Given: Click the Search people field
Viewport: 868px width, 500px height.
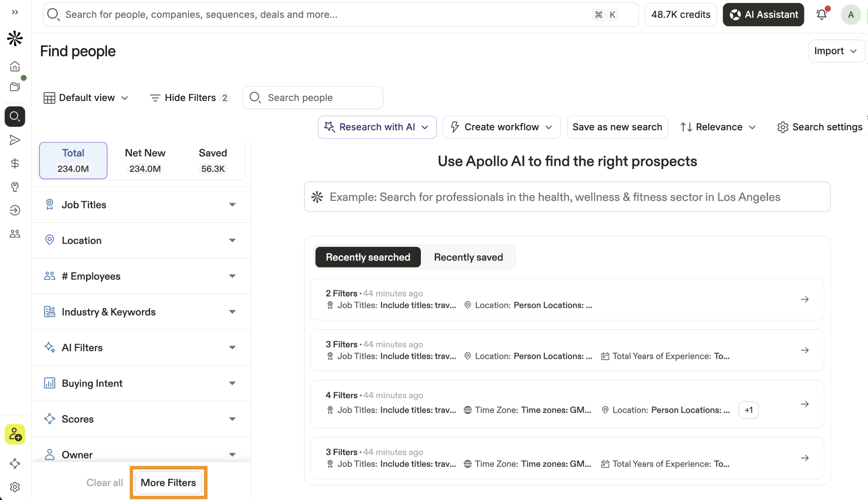Looking at the screenshot, I should (313, 98).
